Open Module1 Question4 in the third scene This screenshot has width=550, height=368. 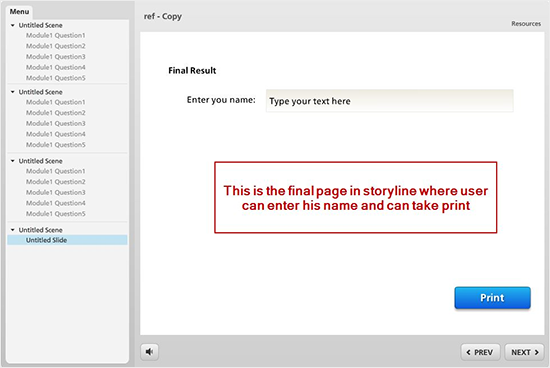[55, 203]
